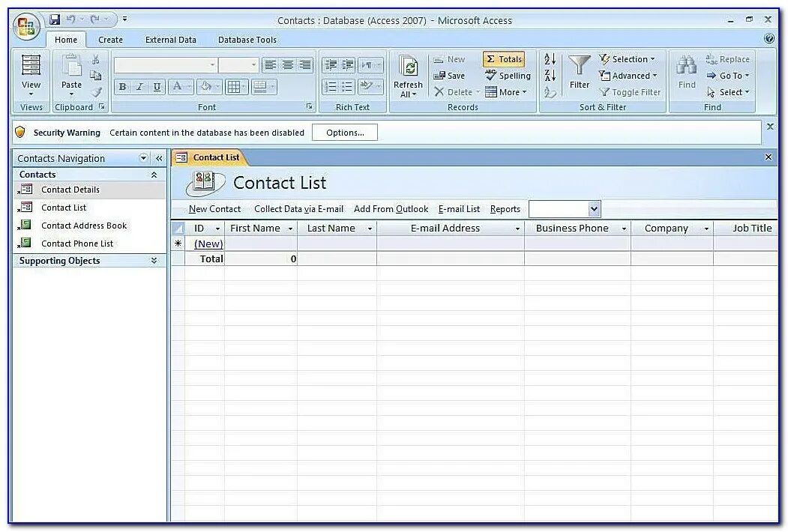The width and height of the screenshot is (788, 532).
Task: Open the Advanced filter dropdown
Action: click(628, 76)
